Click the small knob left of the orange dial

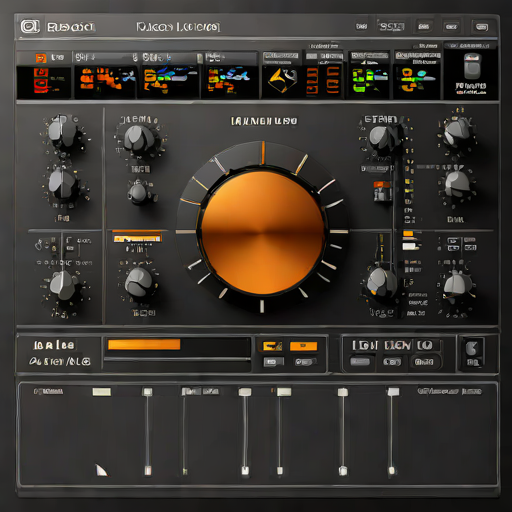pos(137,192)
